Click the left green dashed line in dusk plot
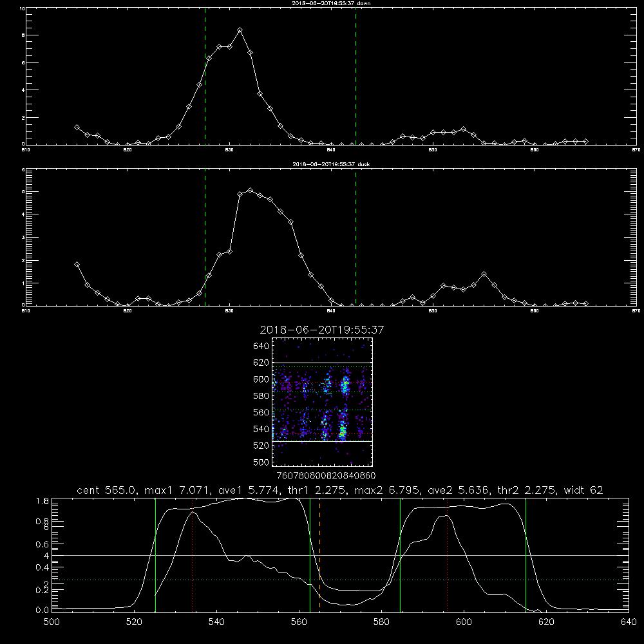 pos(205,237)
